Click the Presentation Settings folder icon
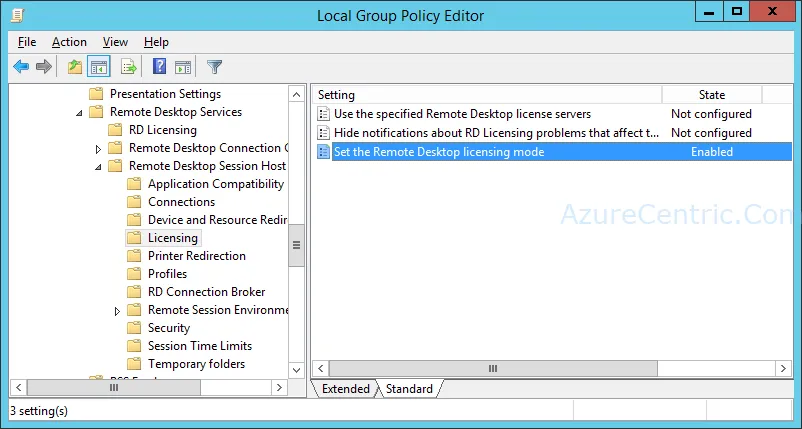The image size is (802, 429). 96,94
